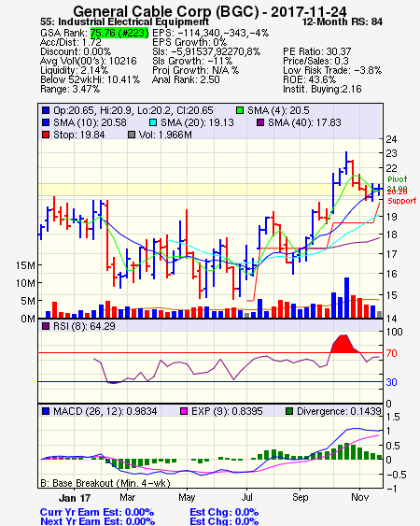Click the EPS: -114,340,-343,-4% text

click(211, 33)
